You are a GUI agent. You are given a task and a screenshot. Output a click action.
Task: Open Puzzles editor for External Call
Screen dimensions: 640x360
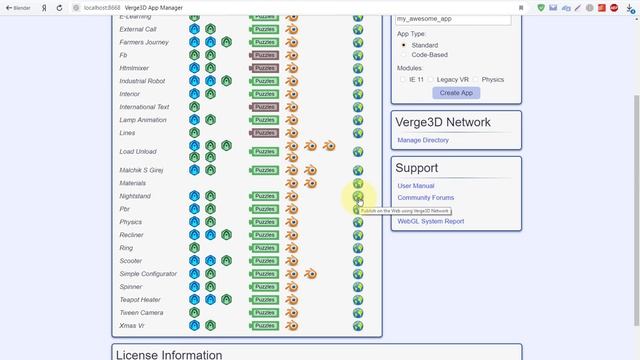tap(264, 29)
